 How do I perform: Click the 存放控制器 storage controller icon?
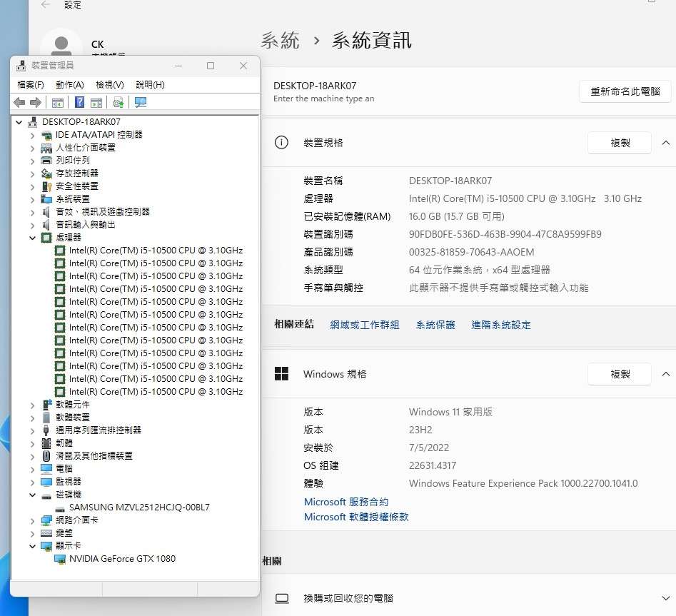46,173
